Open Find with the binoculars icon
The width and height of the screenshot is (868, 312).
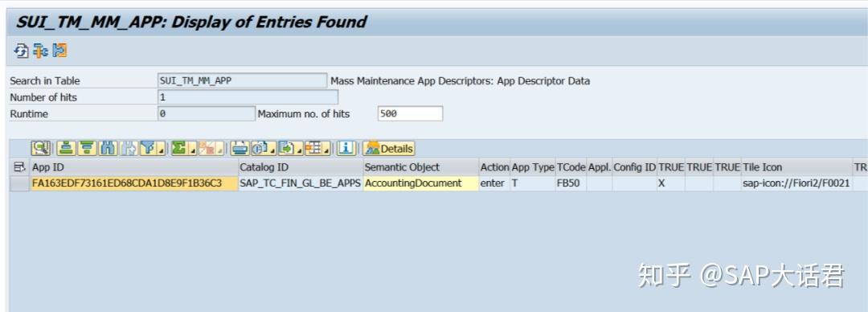coord(108,149)
